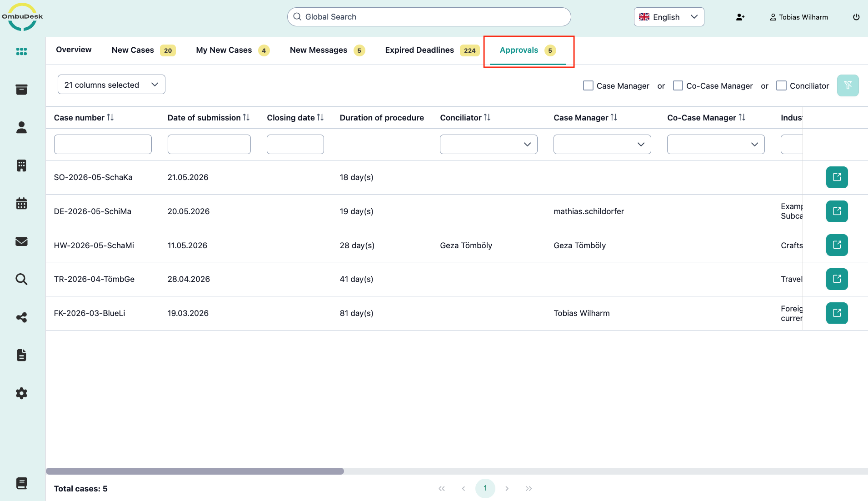The width and height of the screenshot is (868, 501).
Task: Open the Co-Case Manager filter dropdown
Action: [x=716, y=144]
